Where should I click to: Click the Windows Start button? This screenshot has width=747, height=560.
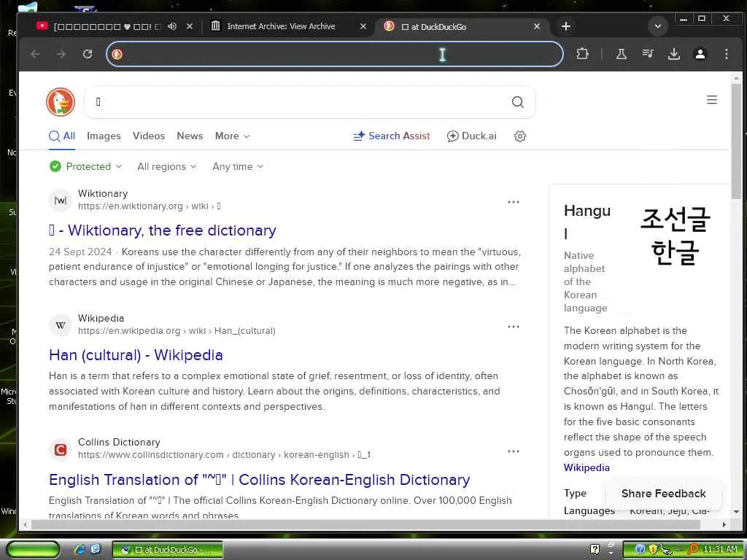(x=32, y=550)
